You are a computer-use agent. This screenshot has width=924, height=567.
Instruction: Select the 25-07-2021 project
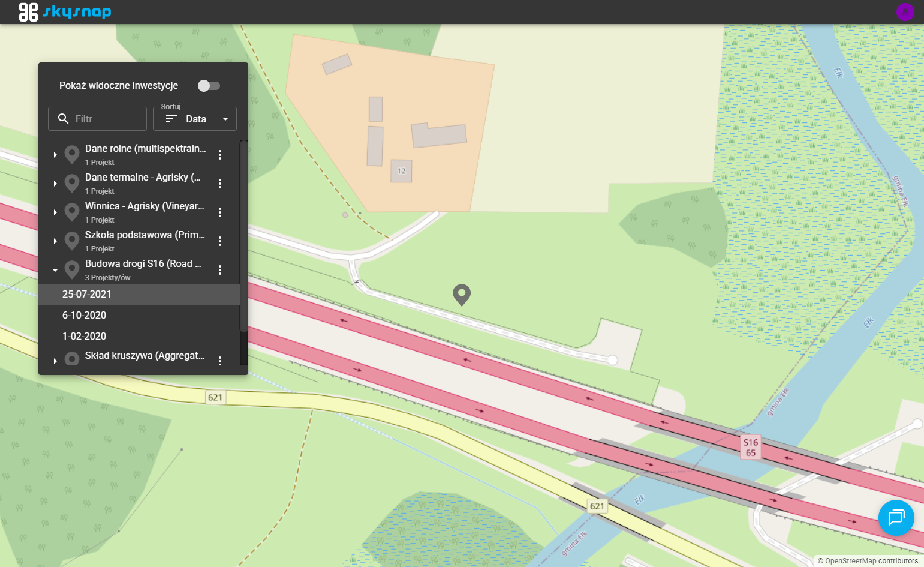[x=139, y=295]
